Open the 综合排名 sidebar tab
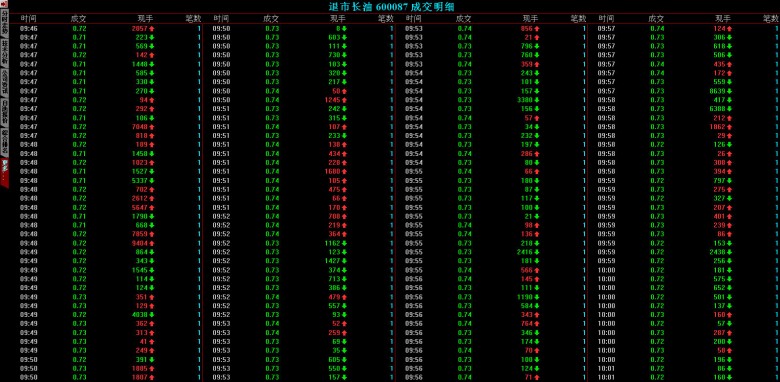This screenshot has height=382, width=780. click(x=4, y=142)
